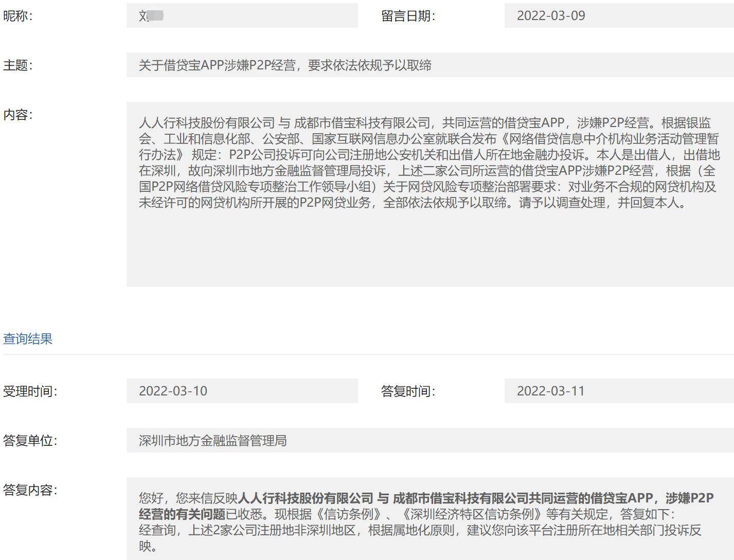This screenshot has width=734, height=560.
Task: Click the content text area beginning 人人行科技股份有限公司
Action: 430,194
